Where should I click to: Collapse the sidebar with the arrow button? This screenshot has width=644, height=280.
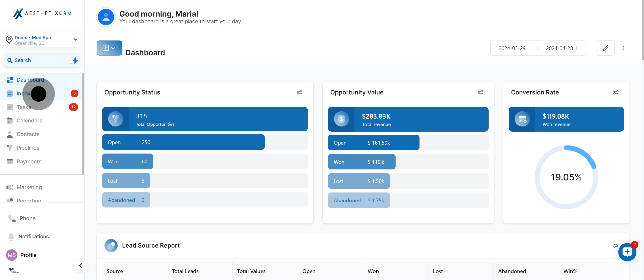click(x=80, y=265)
